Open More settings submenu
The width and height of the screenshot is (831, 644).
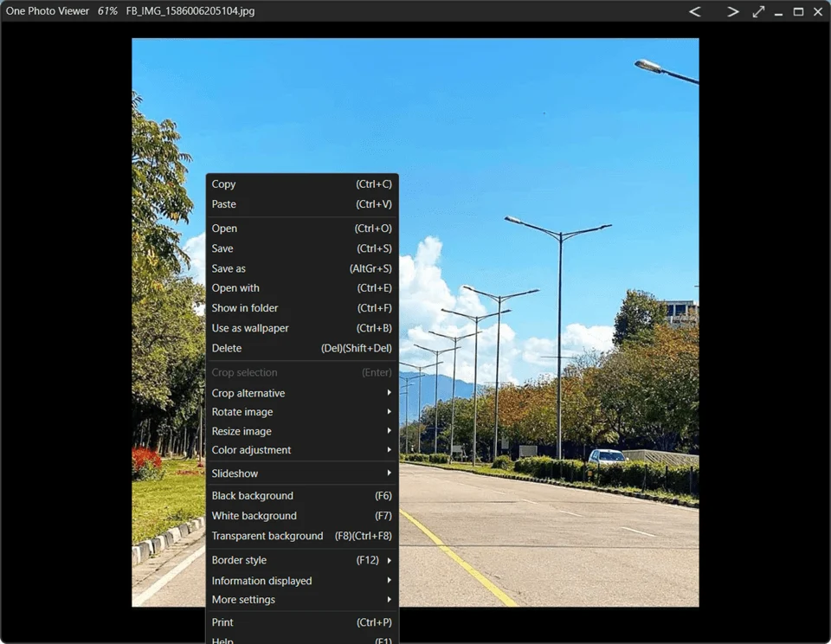(302, 600)
